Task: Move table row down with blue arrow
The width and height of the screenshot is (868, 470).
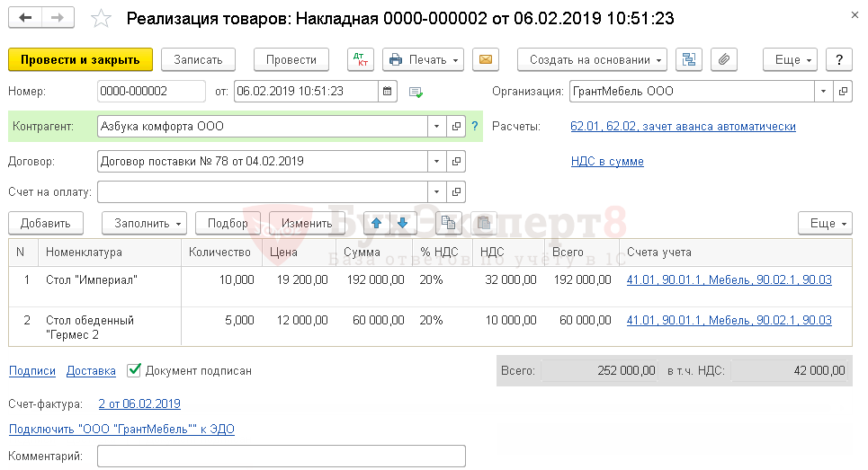Action: click(x=402, y=224)
